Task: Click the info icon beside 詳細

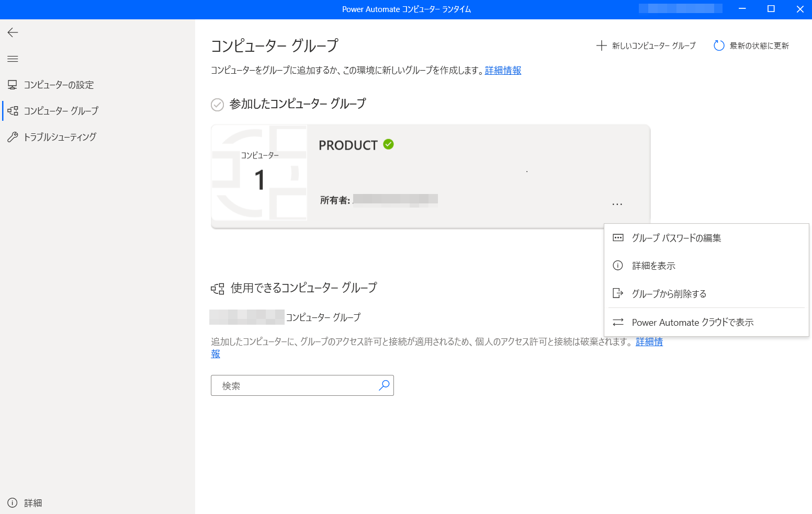Action: click(x=13, y=502)
